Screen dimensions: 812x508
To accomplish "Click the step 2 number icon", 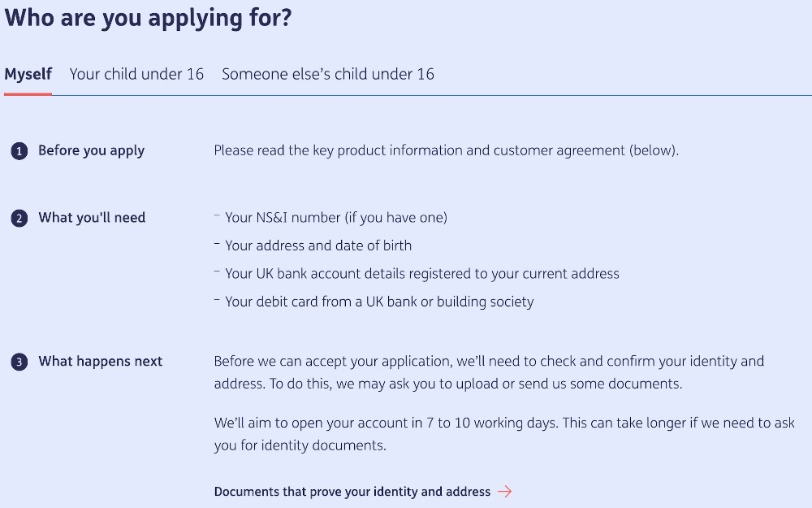I will [19, 219].
